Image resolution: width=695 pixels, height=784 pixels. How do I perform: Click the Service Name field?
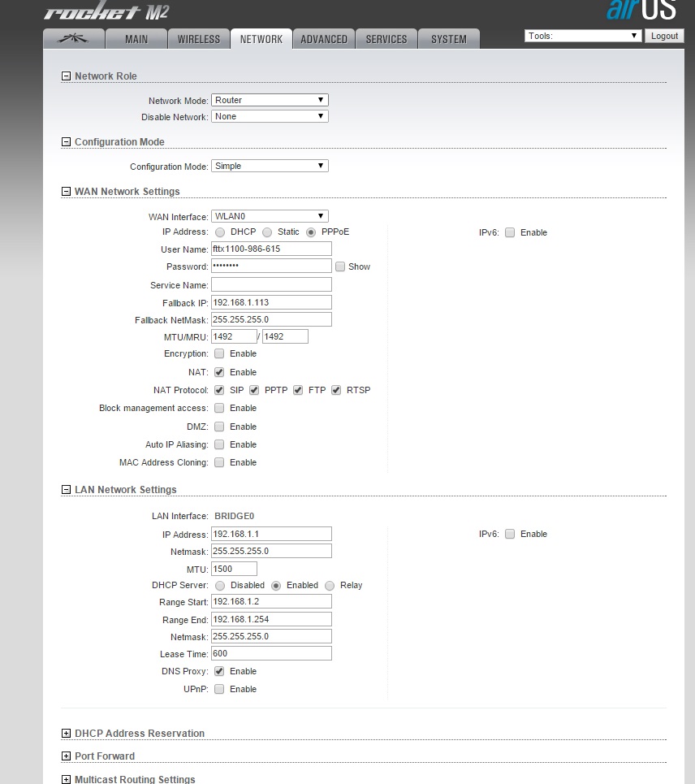click(271, 284)
